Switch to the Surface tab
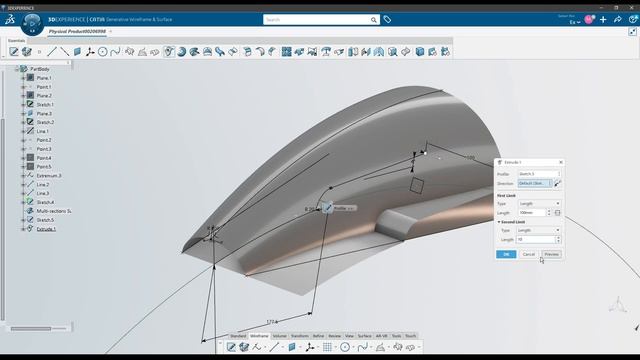 (364, 336)
